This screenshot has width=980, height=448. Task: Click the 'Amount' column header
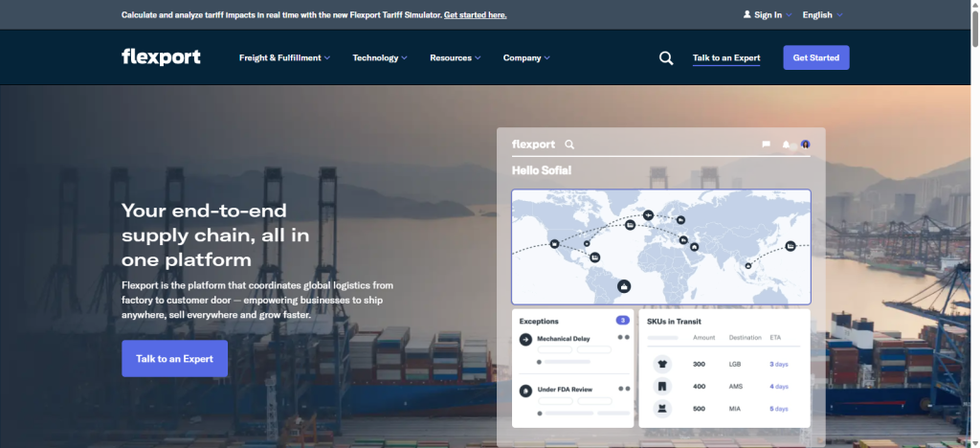point(703,338)
